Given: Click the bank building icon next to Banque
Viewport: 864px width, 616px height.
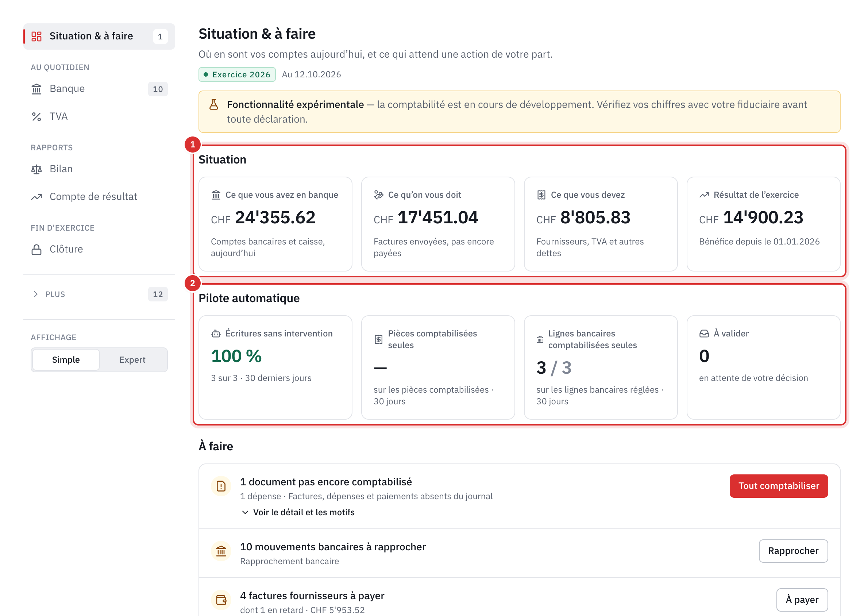Looking at the screenshot, I should (36, 89).
